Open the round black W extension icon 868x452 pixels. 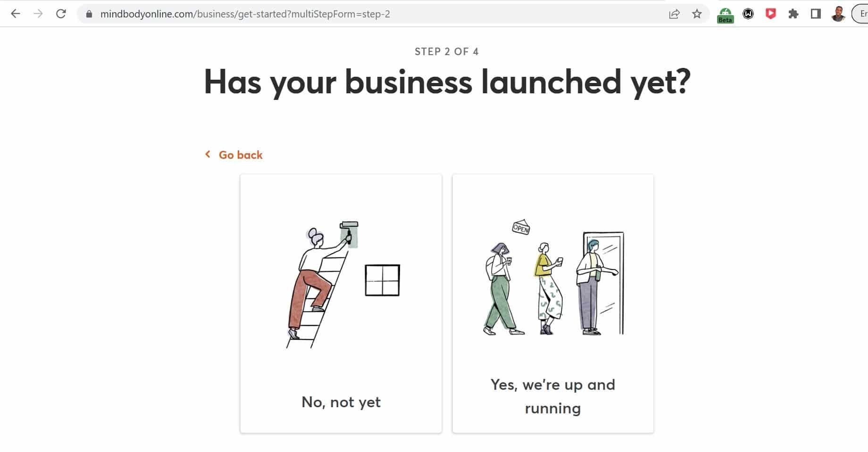[748, 14]
